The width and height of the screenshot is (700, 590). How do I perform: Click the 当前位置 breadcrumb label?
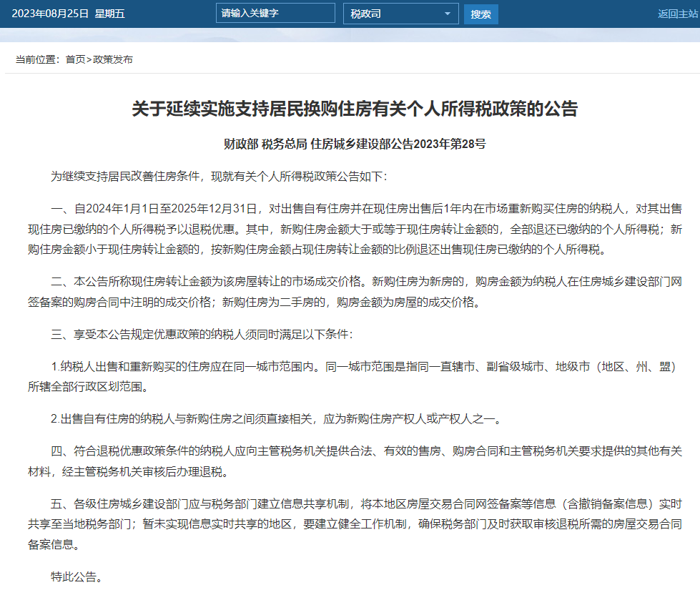(37, 59)
